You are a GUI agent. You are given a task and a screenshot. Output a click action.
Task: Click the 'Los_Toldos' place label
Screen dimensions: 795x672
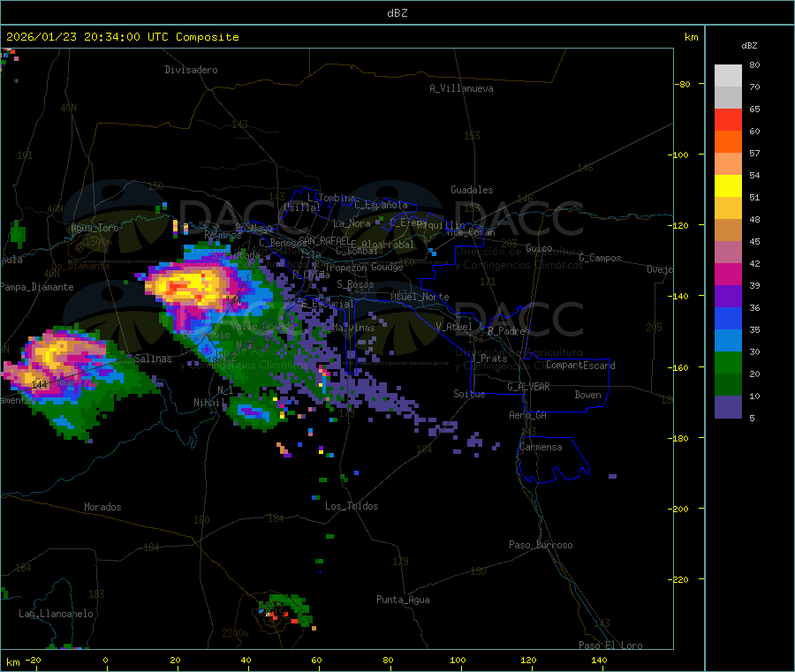tap(352, 506)
